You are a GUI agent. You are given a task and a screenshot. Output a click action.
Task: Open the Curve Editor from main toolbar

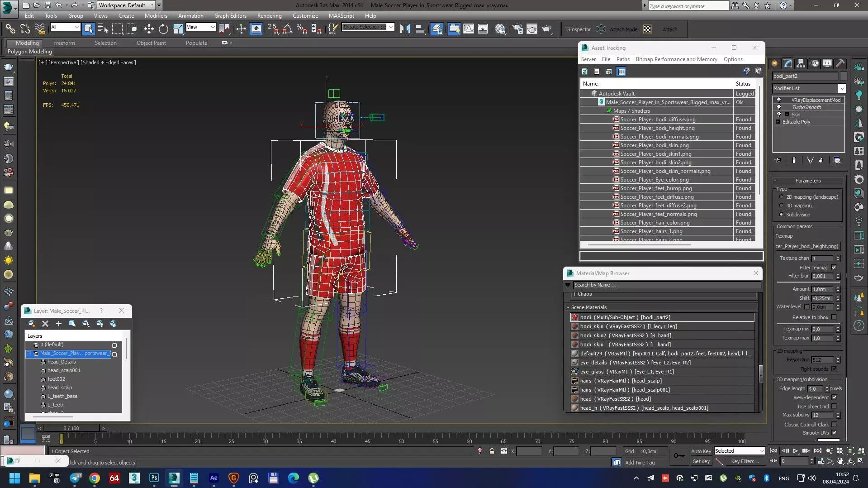[469, 29]
